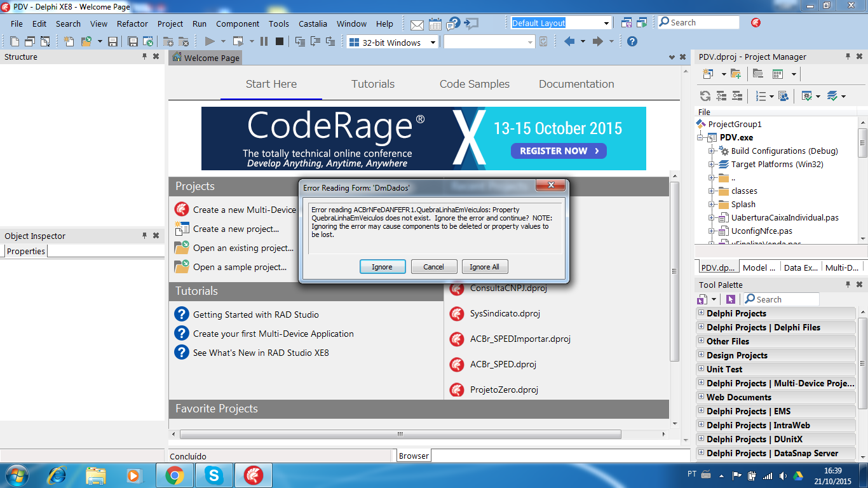Click the Save All icon in toolbar
868x488 pixels.
(x=133, y=42)
